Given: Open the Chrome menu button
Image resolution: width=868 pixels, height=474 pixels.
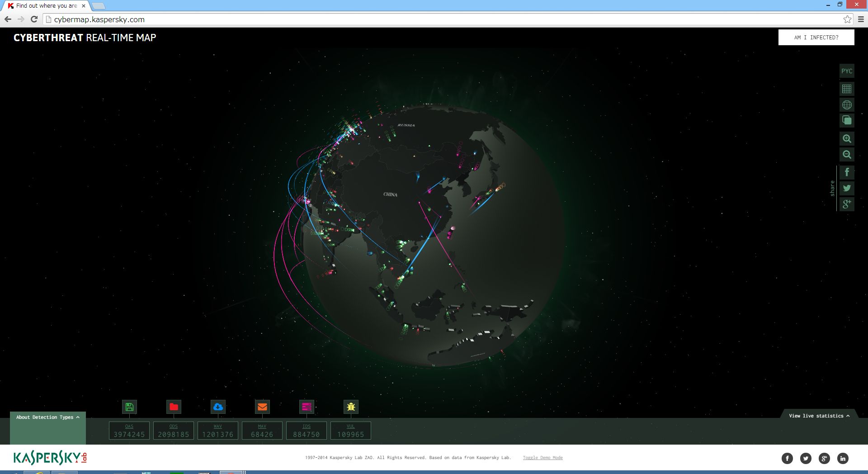Looking at the screenshot, I should coord(861,19).
